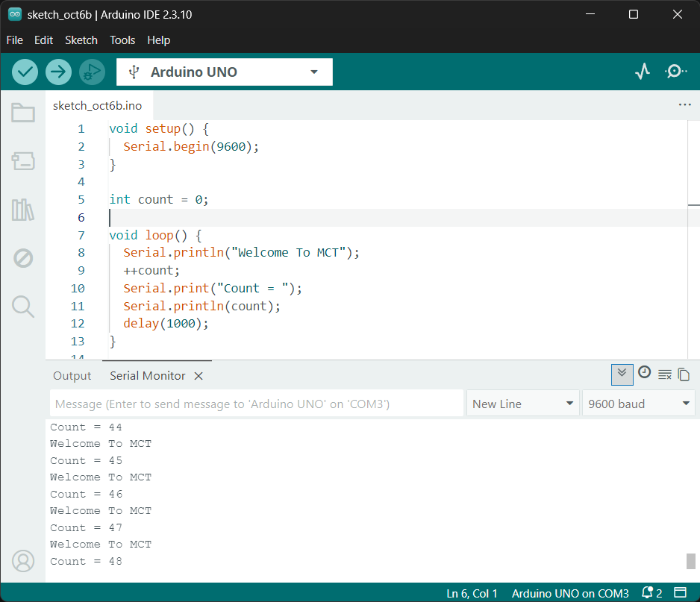Open the account profile icon
Screen dimensions: 700x602
(23, 561)
